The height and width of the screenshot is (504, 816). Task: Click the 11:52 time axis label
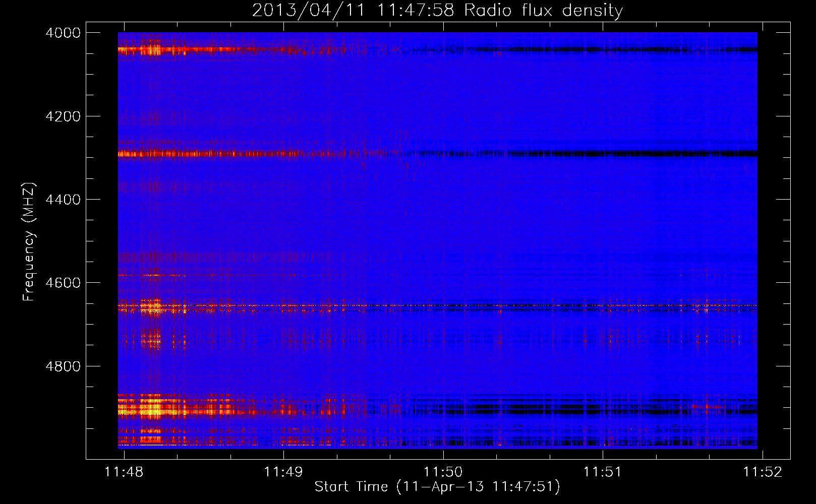click(x=763, y=472)
